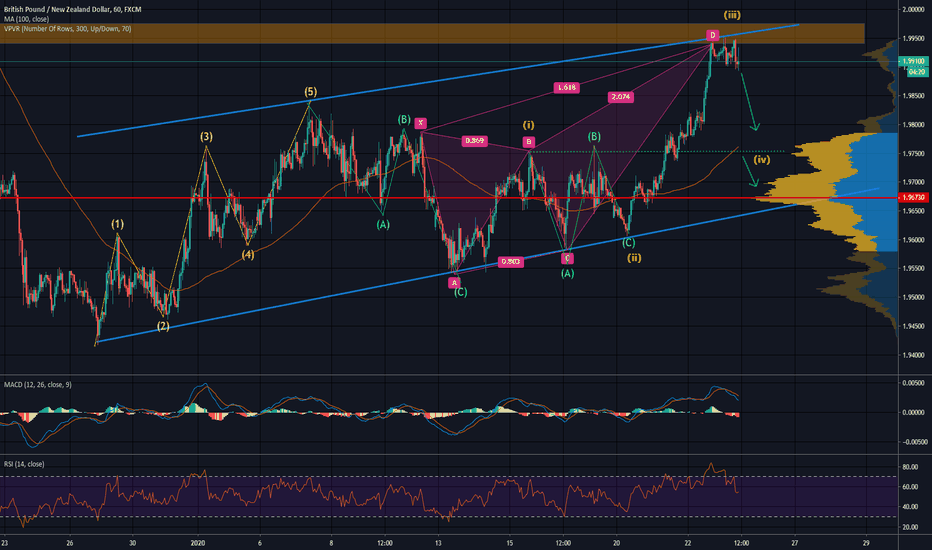Select the 0.803 ratio label
This screenshot has height=550, width=932.
tap(510, 262)
